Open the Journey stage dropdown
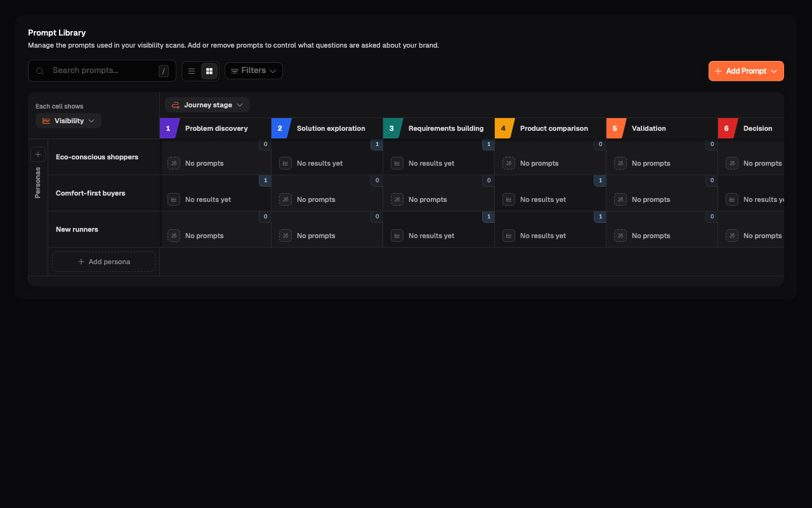The height and width of the screenshot is (508, 812). 207,105
